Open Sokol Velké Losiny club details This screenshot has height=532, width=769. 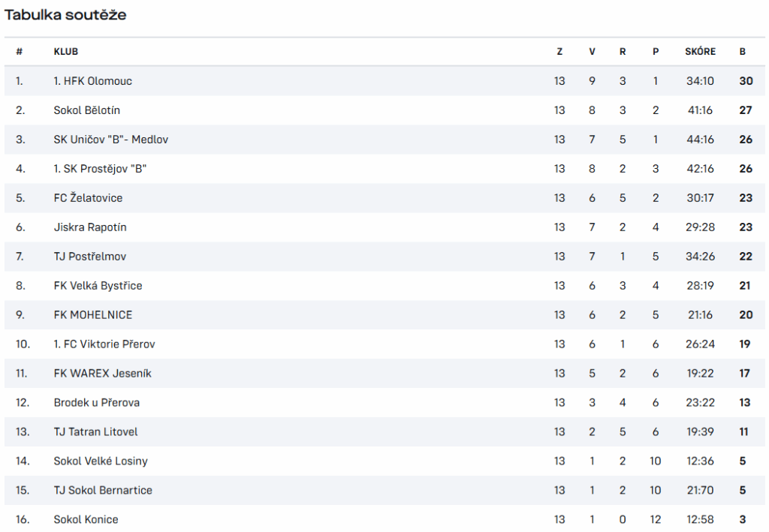click(x=101, y=461)
